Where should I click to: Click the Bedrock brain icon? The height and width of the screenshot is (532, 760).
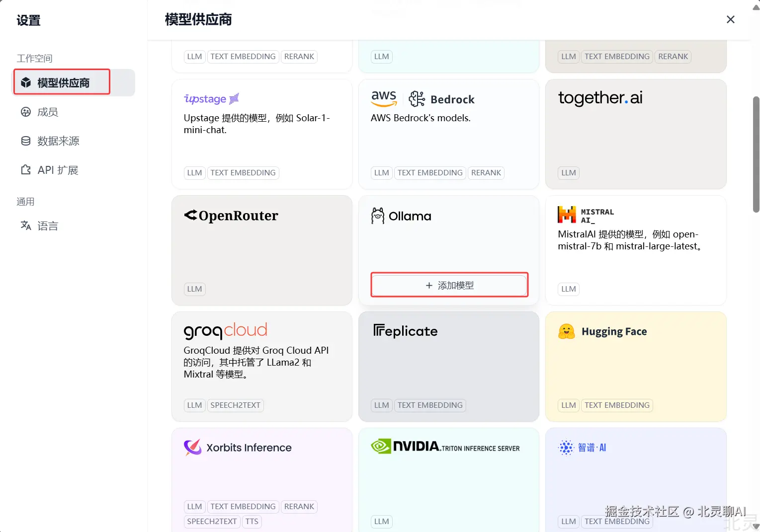coord(417,99)
